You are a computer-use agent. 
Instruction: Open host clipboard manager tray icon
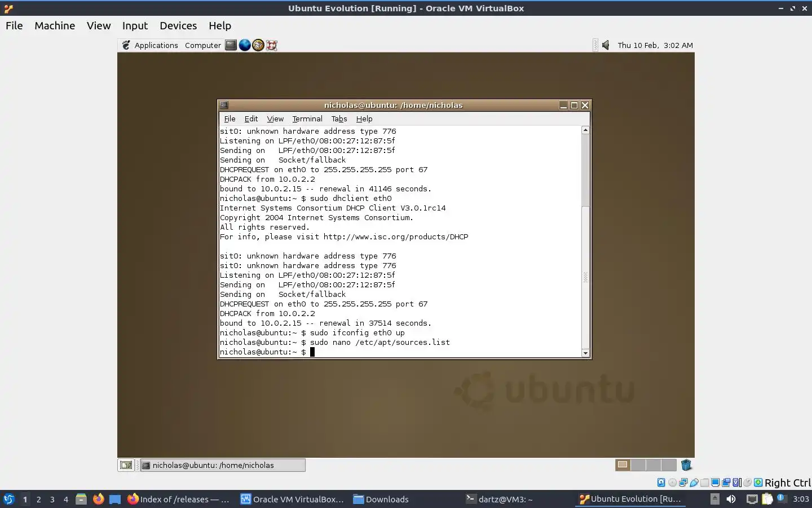coord(767,499)
